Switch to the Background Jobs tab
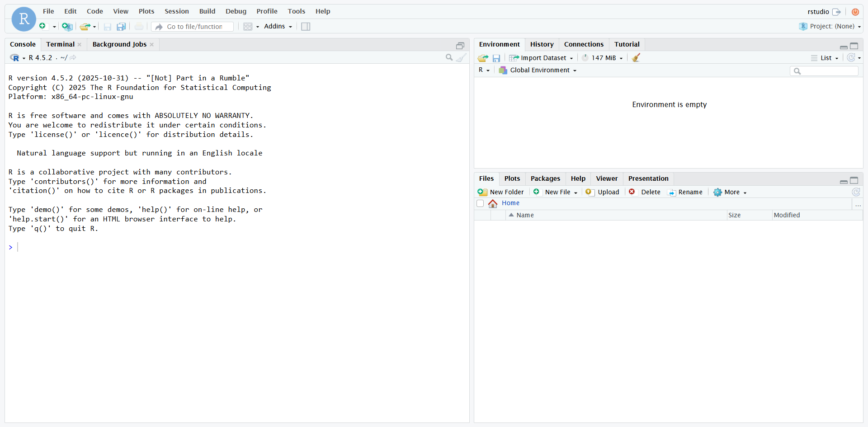 pos(119,44)
